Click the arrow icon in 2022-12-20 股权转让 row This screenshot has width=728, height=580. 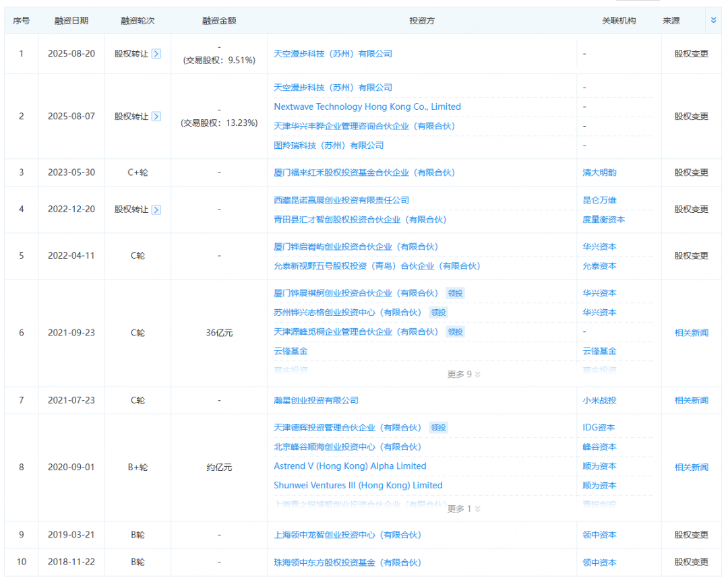pyautogui.click(x=156, y=210)
